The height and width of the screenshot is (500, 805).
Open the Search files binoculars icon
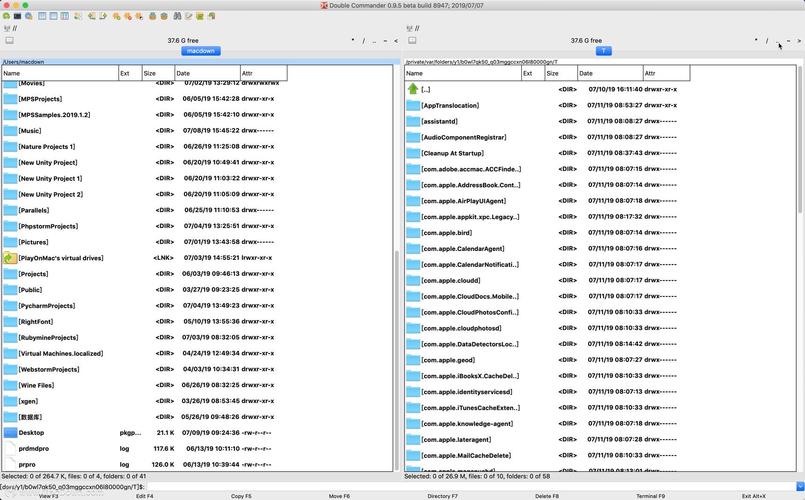tap(177, 16)
